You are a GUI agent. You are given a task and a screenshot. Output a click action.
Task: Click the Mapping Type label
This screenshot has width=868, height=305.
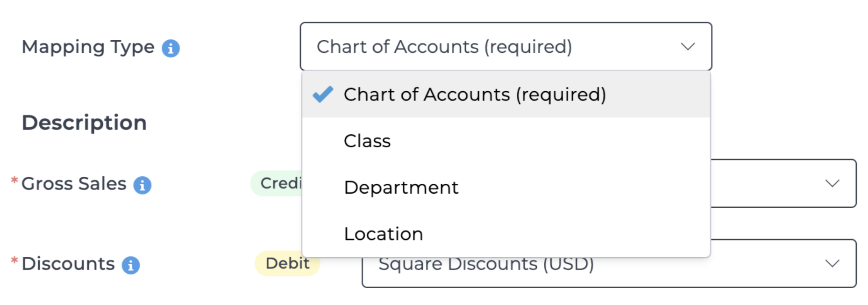coord(88,47)
